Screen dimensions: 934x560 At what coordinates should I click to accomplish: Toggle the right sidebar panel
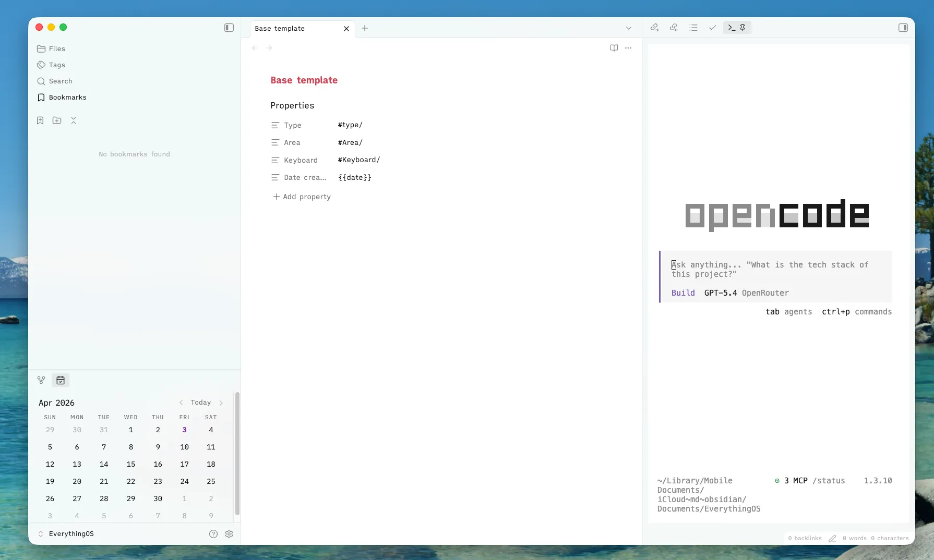click(903, 28)
